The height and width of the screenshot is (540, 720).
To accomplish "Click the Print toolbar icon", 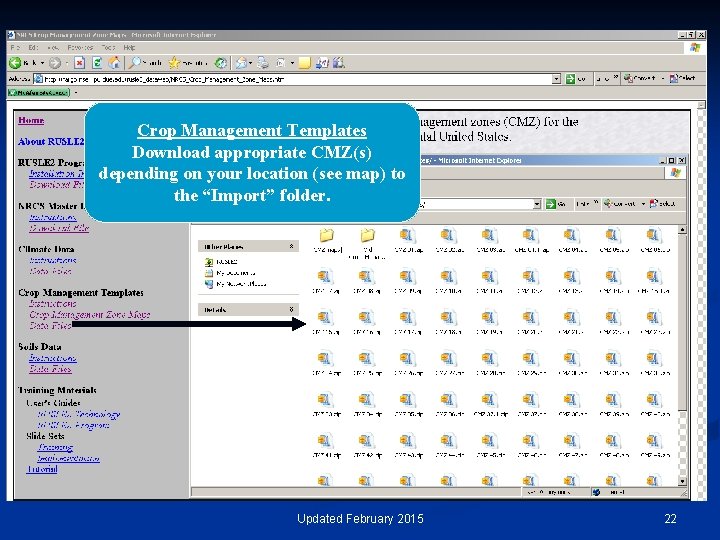I will 263,63.
